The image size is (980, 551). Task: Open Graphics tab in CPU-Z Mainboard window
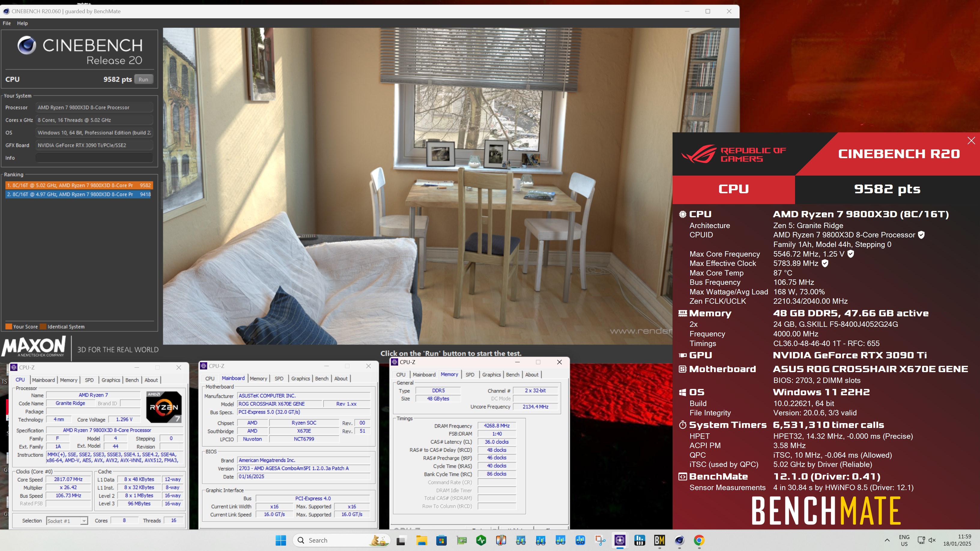(x=301, y=378)
